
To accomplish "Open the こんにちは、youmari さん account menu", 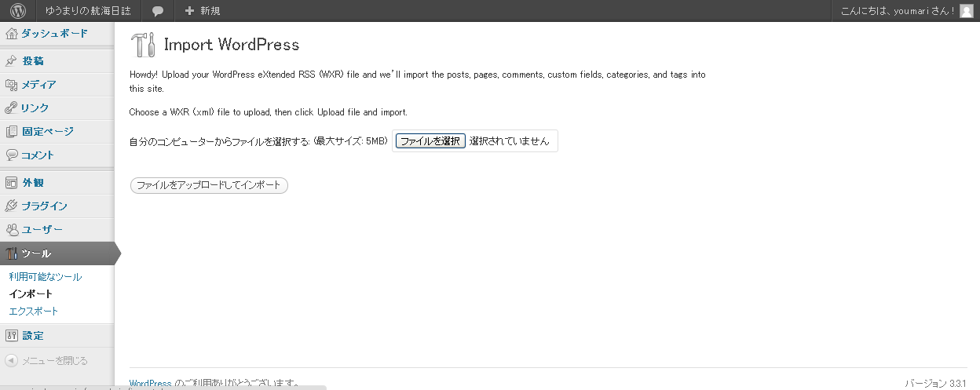I will [x=898, y=11].
